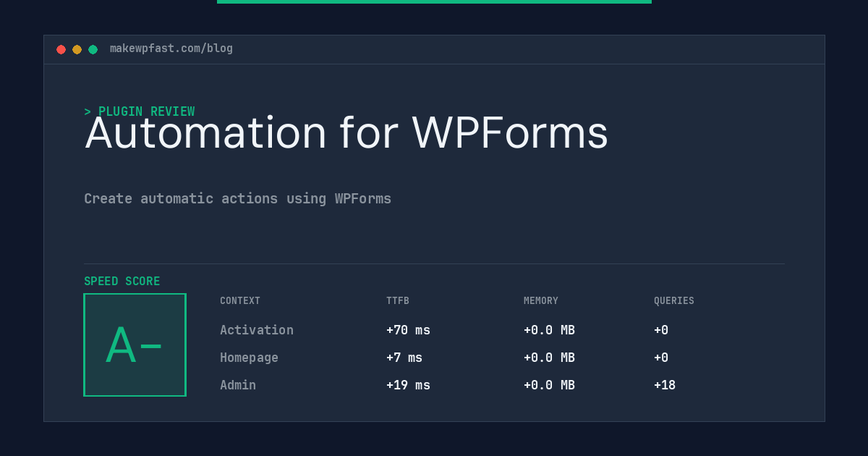Click Admin TTFB value '+19 ms'
Viewport: 868px width, 456px height.
pos(408,385)
